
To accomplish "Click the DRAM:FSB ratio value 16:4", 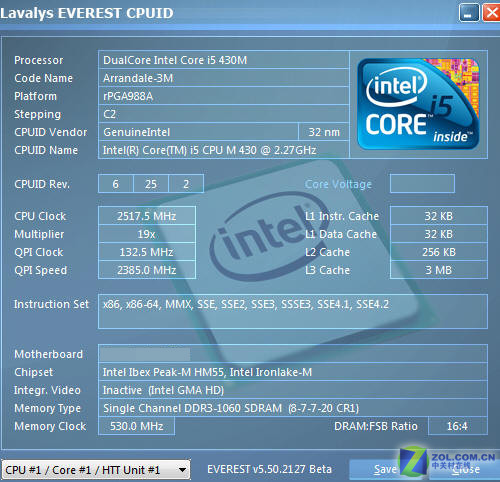I will [458, 426].
